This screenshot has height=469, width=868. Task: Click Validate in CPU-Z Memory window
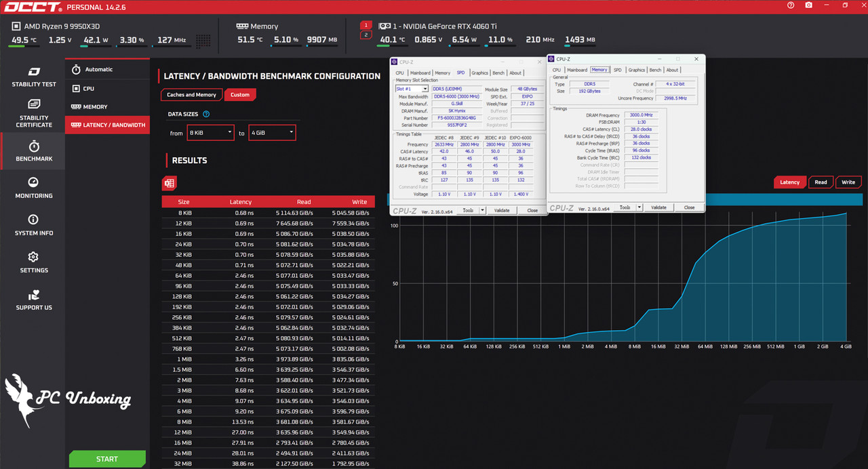click(x=658, y=207)
